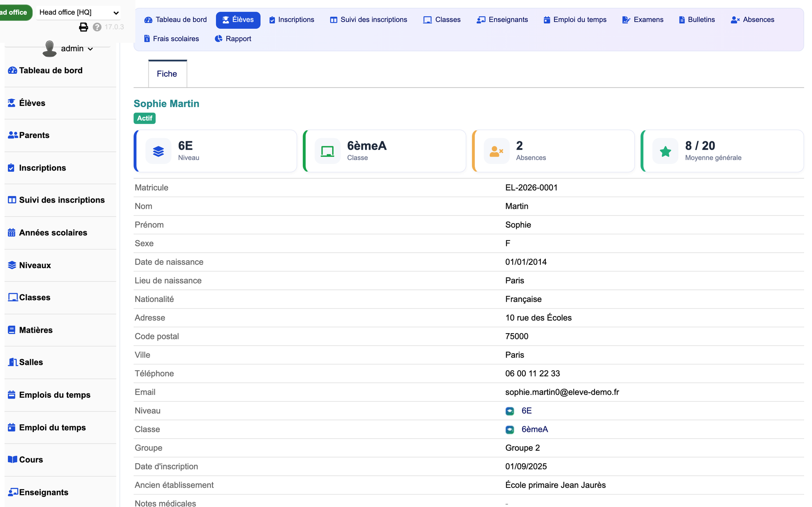Click the Actif status badge
This screenshot has height=507, width=812.
(x=145, y=118)
